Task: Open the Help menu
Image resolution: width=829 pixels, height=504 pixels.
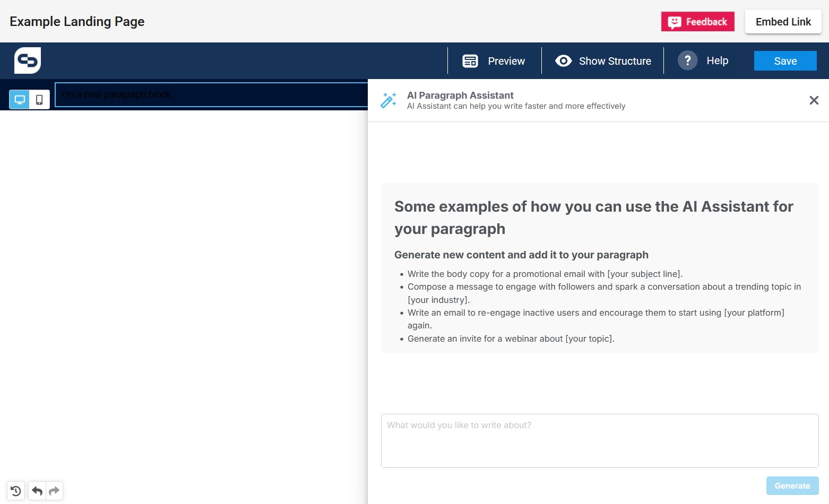Action: pos(703,60)
